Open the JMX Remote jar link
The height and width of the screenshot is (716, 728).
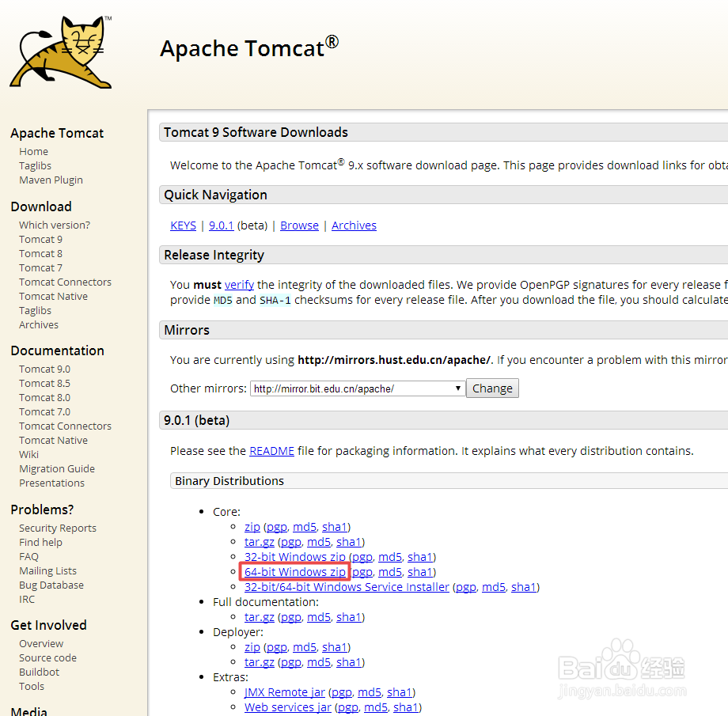pyautogui.click(x=284, y=691)
